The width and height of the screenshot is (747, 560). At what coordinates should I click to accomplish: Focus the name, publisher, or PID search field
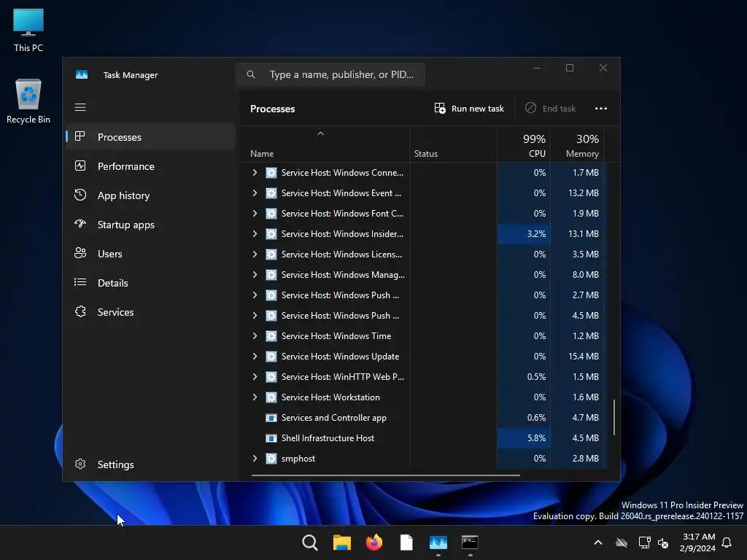(330, 74)
